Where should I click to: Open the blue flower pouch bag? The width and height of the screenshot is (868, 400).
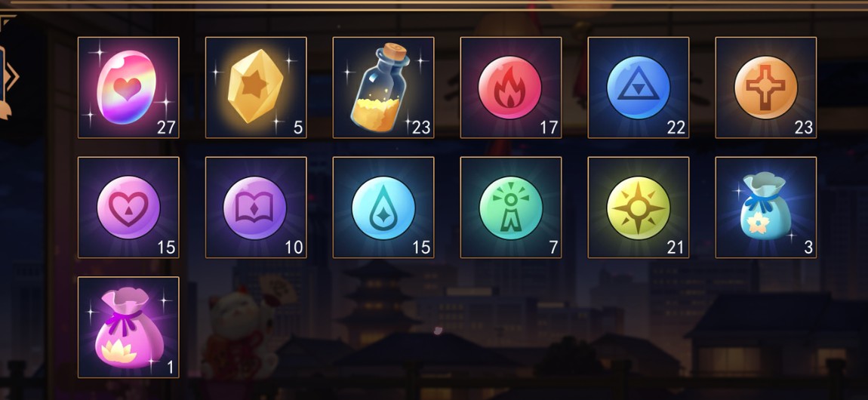(x=765, y=208)
